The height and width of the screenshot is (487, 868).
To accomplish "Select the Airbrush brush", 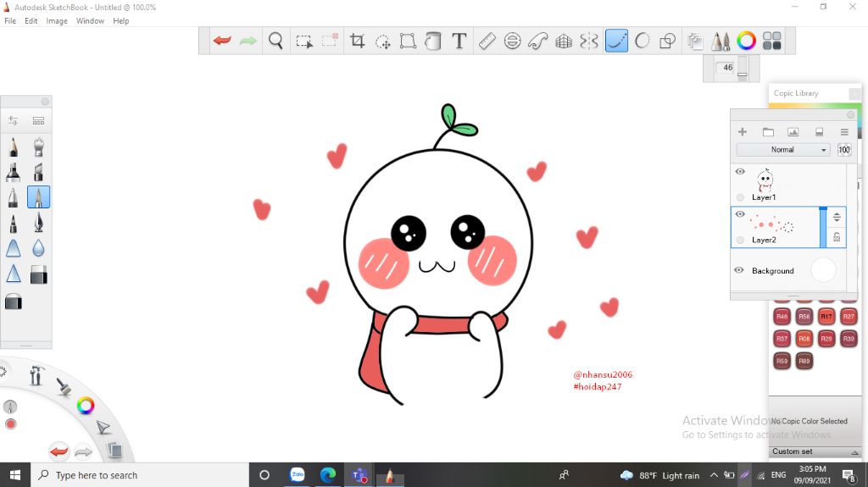I will pos(38,147).
